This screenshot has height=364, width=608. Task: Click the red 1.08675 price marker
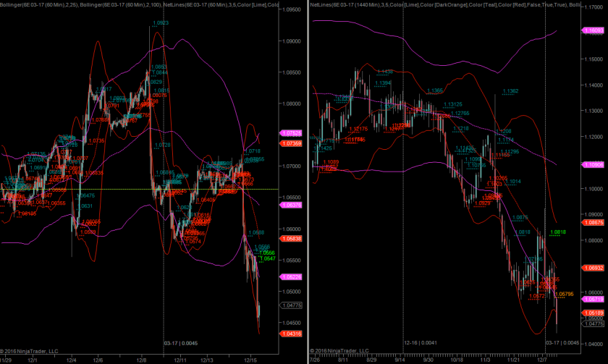pos(593,222)
